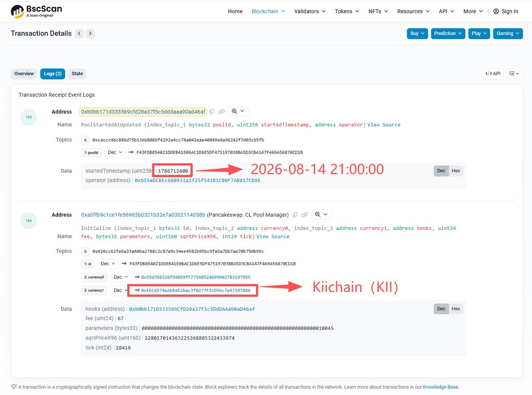Open operator address 0xb55eDCBEc988931a1f25f541B1C09F7AB817CD9E
Image resolution: width=532 pixels, height=395 pixels.
(197, 180)
